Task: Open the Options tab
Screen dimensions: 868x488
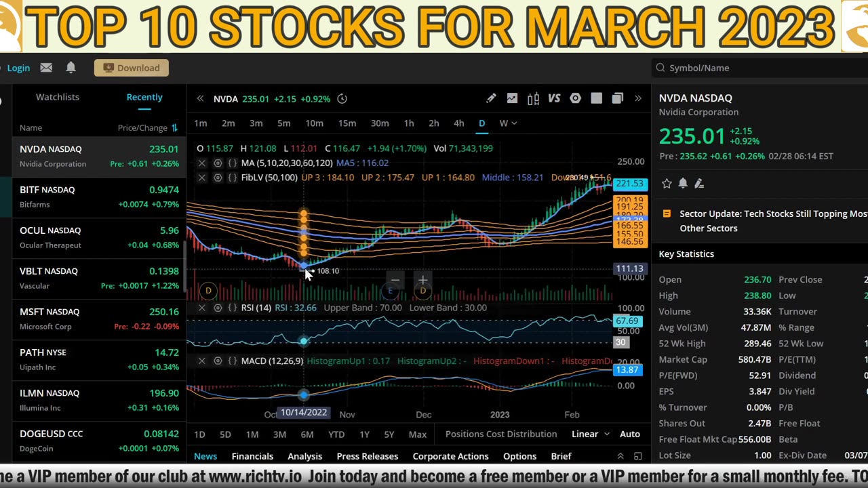Action: 520,457
